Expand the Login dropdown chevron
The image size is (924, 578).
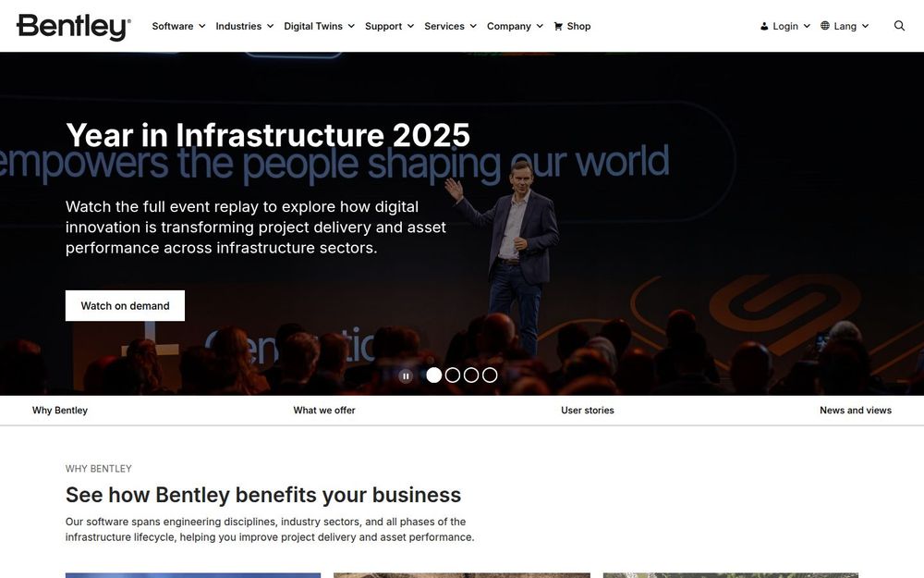click(x=807, y=26)
